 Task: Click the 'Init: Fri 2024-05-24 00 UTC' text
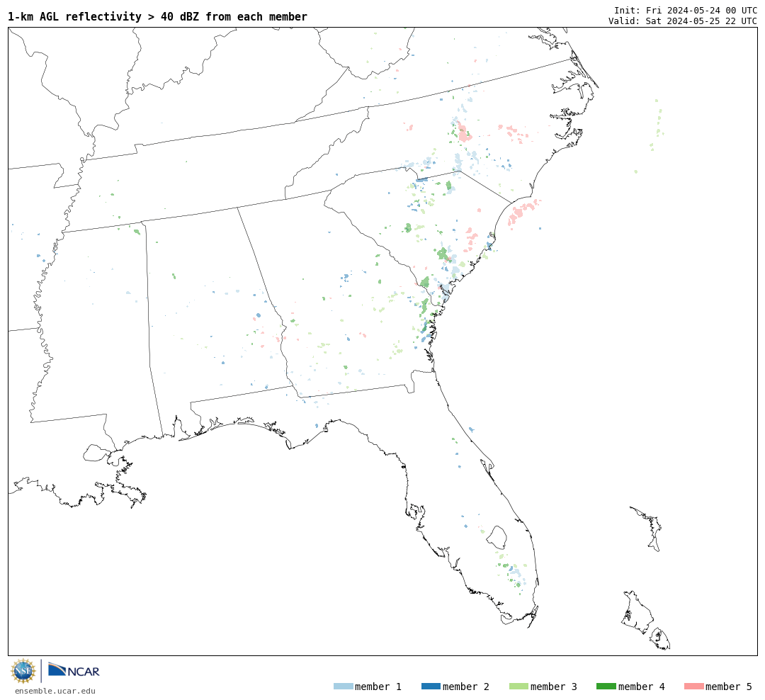(x=686, y=10)
